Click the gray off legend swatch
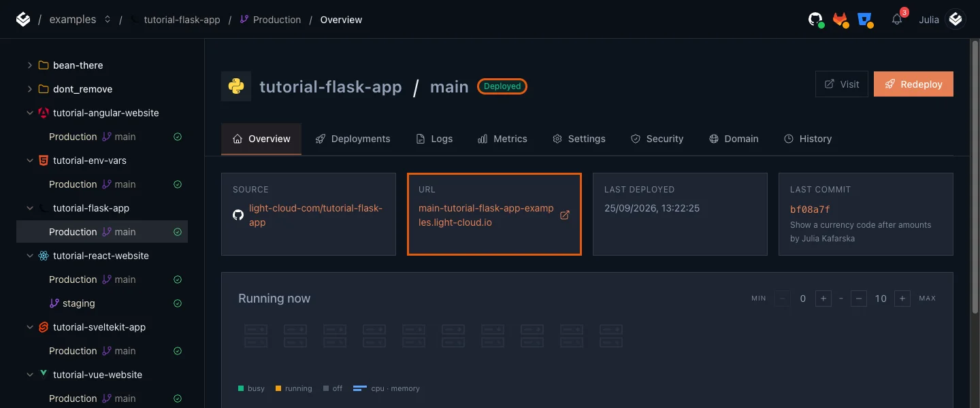Screen dimensions: 980x408 326,389
